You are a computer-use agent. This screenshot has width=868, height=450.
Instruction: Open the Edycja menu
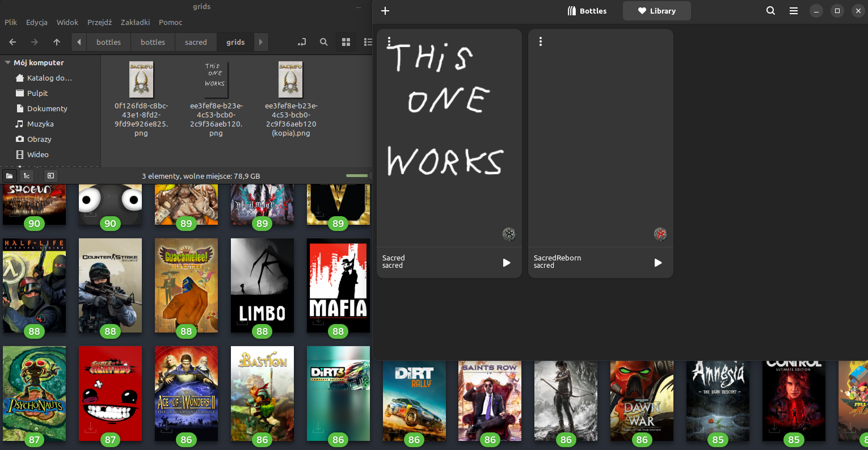37,22
